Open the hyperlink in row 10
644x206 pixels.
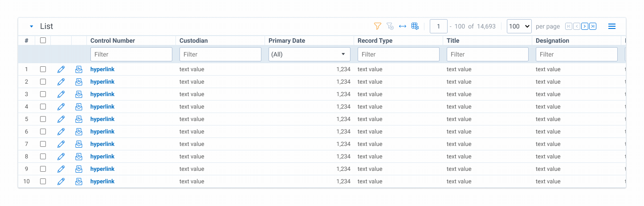pyautogui.click(x=102, y=182)
